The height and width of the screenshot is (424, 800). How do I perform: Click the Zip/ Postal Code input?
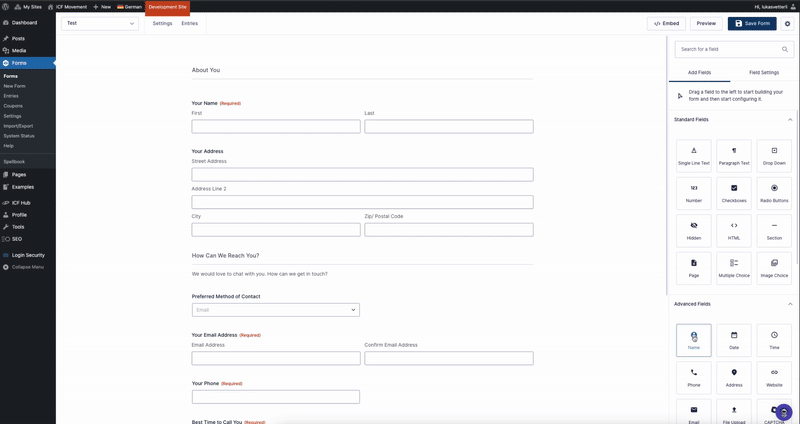coord(449,230)
